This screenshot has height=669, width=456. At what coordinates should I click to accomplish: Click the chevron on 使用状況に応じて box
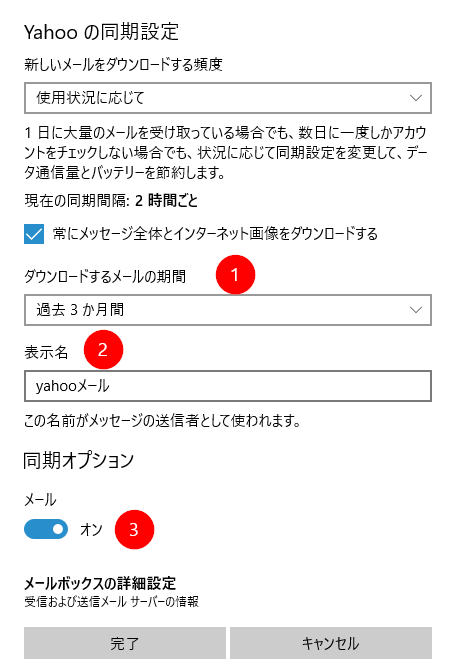point(416,98)
